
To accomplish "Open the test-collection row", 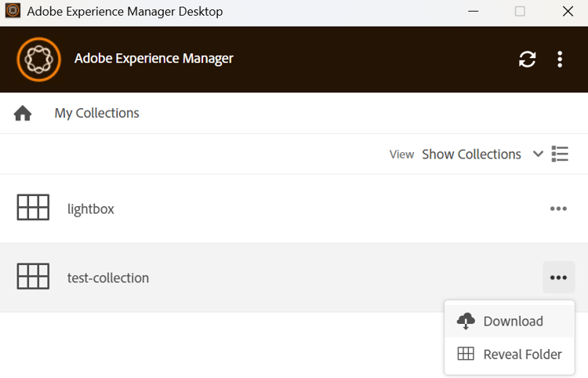I will point(108,278).
